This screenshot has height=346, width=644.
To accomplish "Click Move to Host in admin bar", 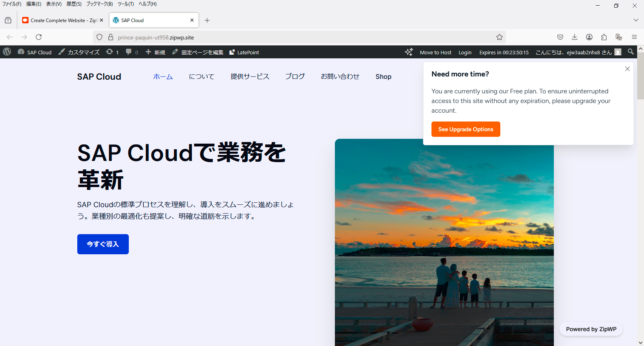I will [436, 52].
